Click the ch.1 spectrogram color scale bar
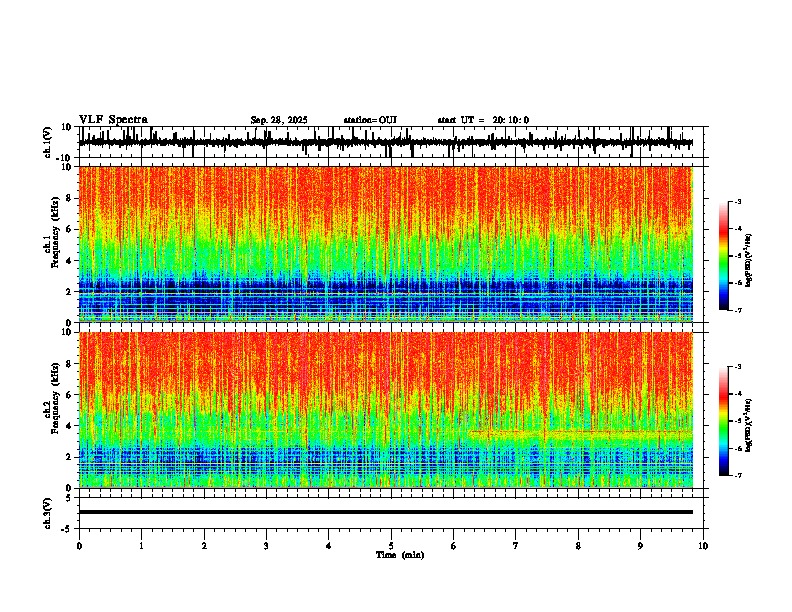The image size is (792, 612). [x=724, y=256]
